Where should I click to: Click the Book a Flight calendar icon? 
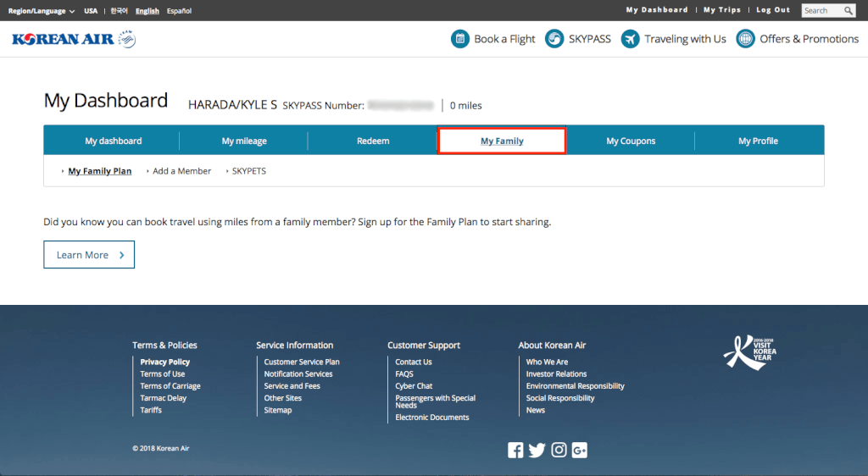click(460, 39)
